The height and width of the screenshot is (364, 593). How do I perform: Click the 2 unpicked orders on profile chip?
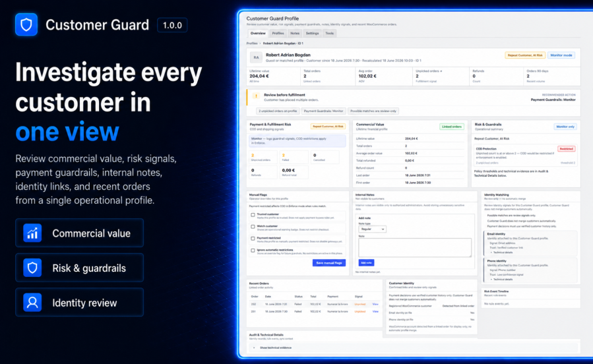coord(278,111)
